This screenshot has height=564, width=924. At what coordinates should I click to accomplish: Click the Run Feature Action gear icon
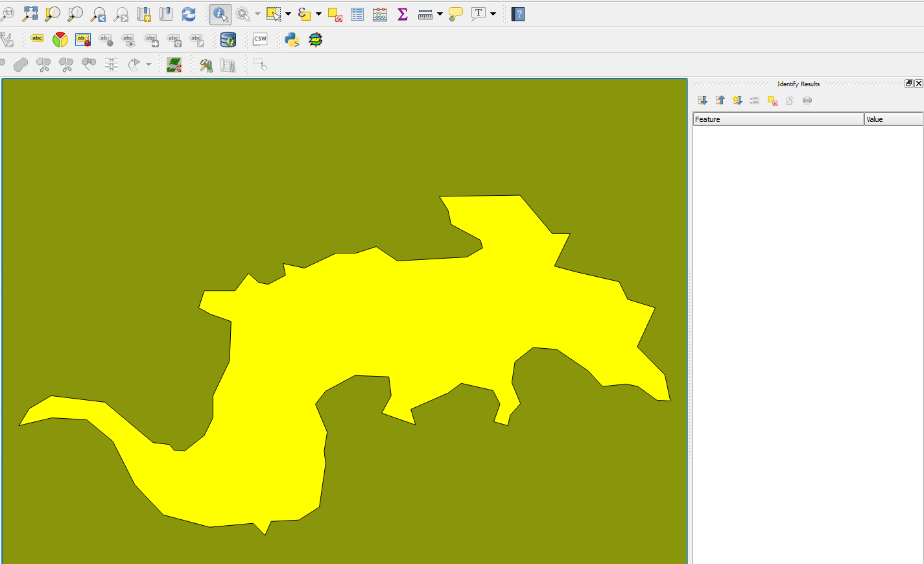(x=243, y=14)
